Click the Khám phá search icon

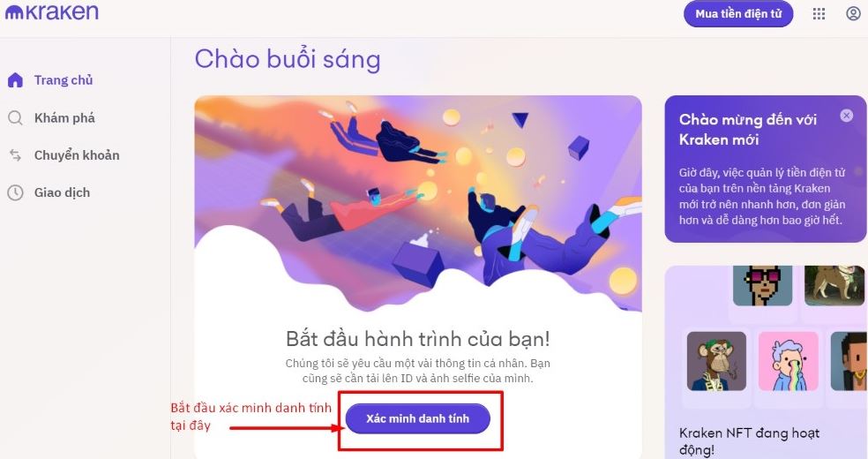[x=15, y=118]
